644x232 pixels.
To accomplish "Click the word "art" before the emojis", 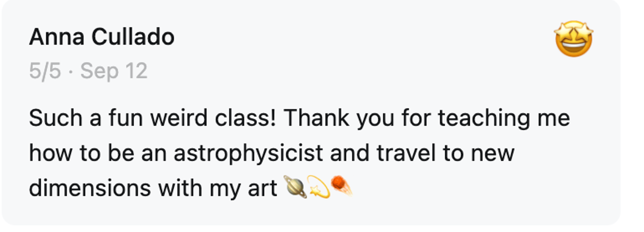I will click(262, 188).
